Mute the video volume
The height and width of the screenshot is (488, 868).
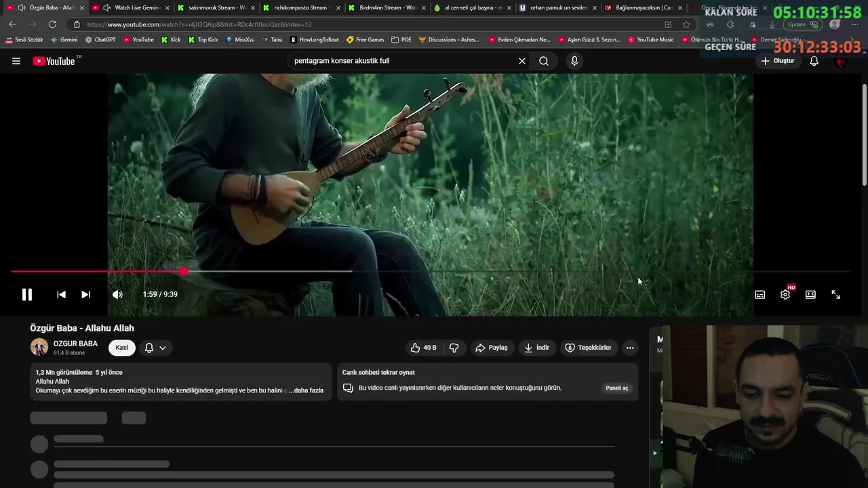[117, 294]
